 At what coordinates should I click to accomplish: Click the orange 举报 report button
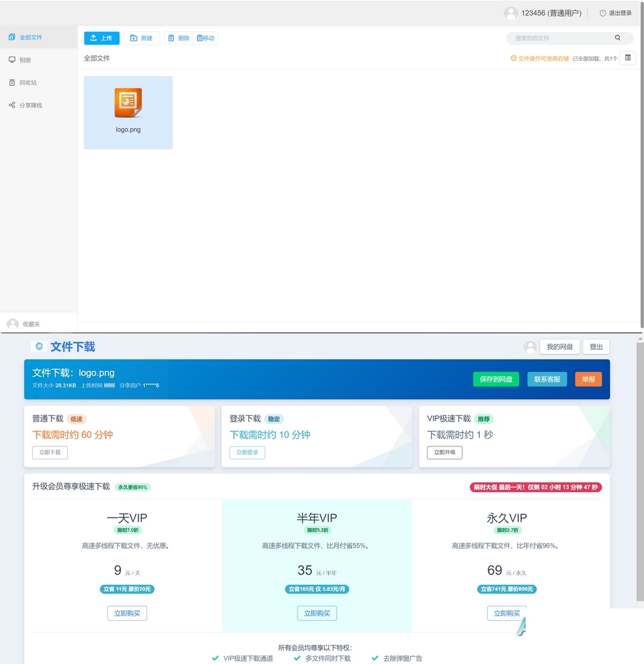[x=588, y=379]
